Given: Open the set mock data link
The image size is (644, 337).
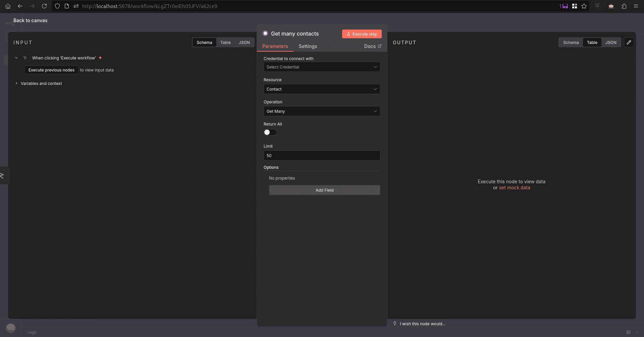Looking at the screenshot, I should click(515, 188).
